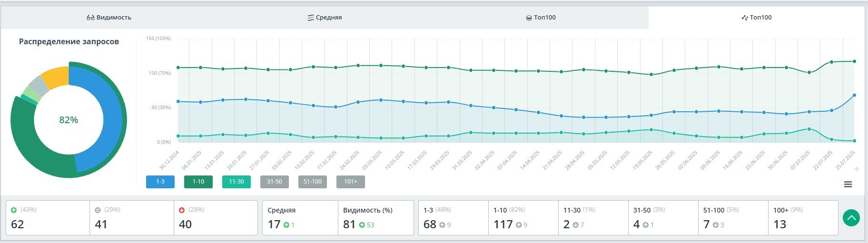Click the Средняя stat card showing 17

coord(300,218)
